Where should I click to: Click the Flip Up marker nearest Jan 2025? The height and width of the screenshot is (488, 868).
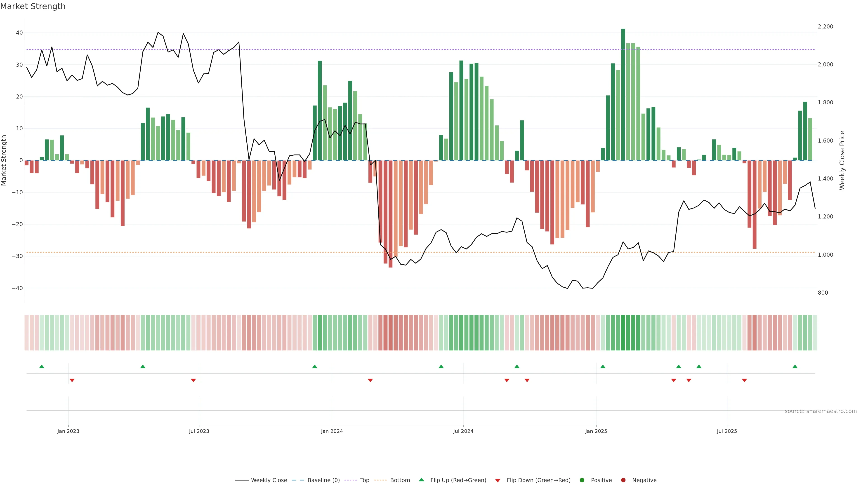(x=603, y=366)
